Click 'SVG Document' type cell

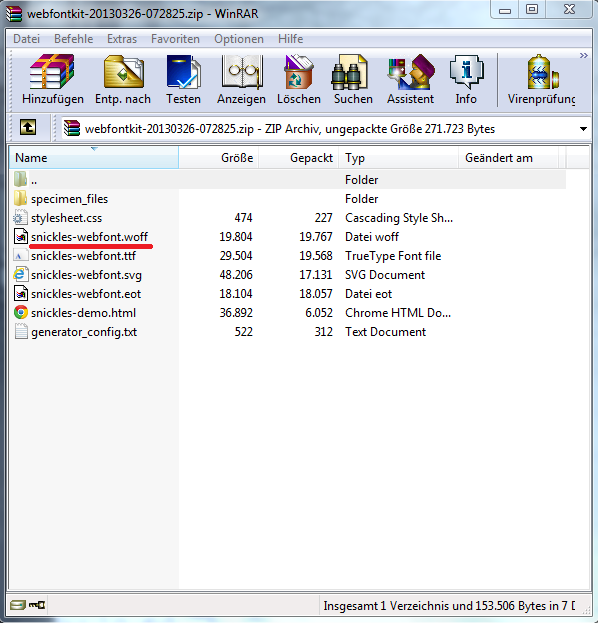coord(385,275)
